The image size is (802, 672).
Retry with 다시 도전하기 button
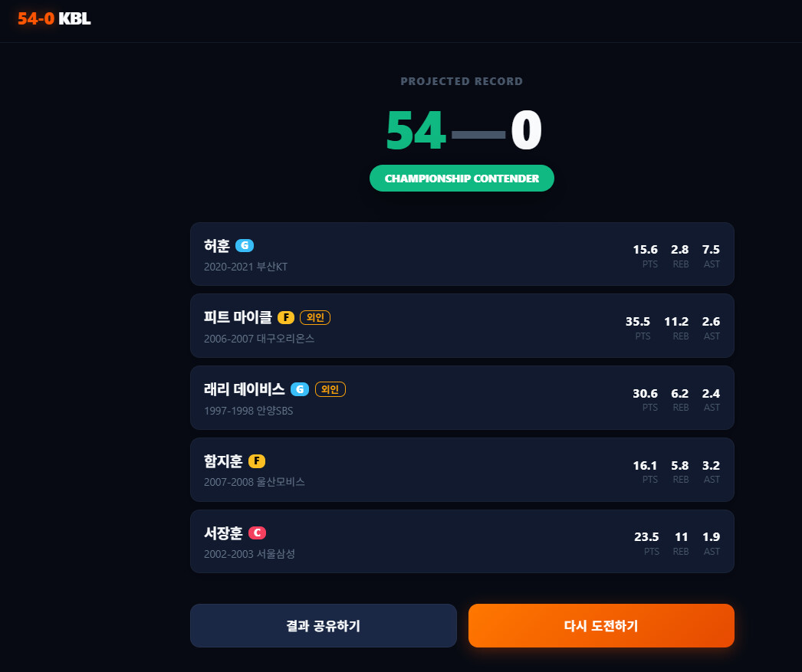pos(601,625)
